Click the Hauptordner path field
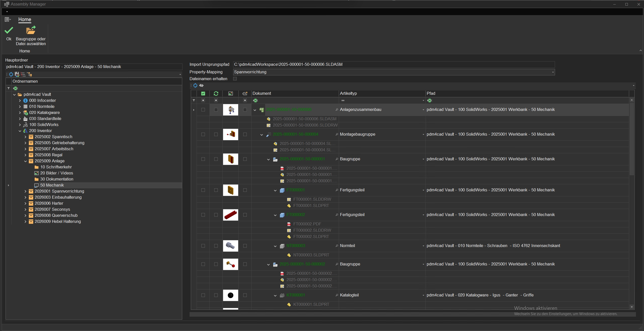The width and height of the screenshot is (644, 331). [x=94, y=67]
